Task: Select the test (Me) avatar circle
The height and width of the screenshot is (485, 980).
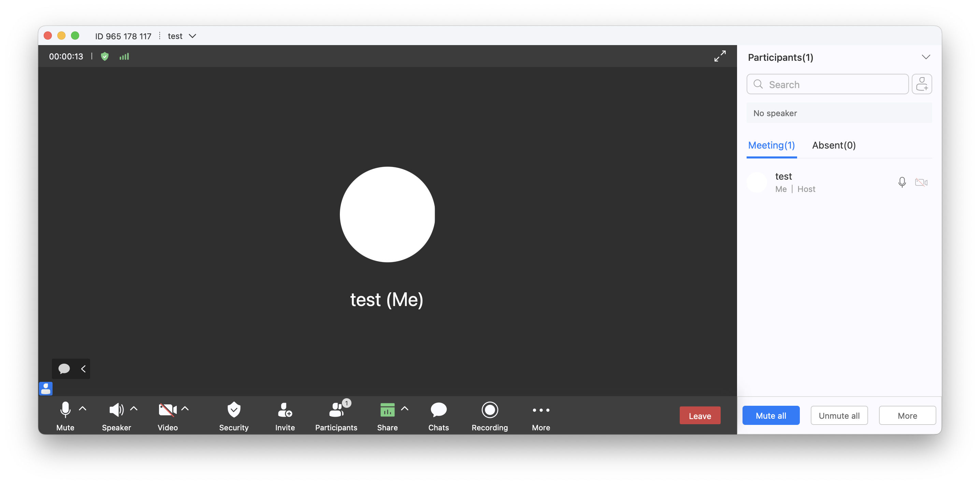Action: tap(387, 214)
